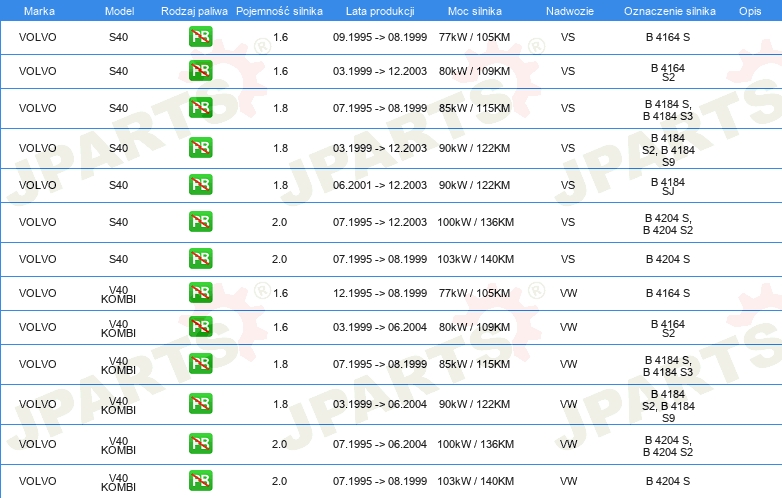The width and height of the screenshot is (782, 498).
Task: Select fuel icon in V40 KOMBI 1.8 85kW row
Action: [200, 364]
